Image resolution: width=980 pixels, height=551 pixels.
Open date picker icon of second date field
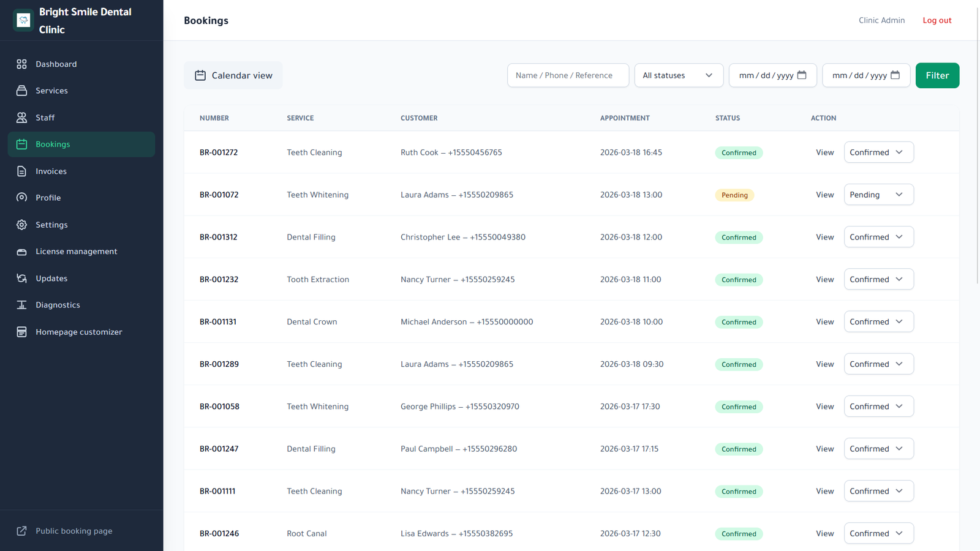(895, 75)
